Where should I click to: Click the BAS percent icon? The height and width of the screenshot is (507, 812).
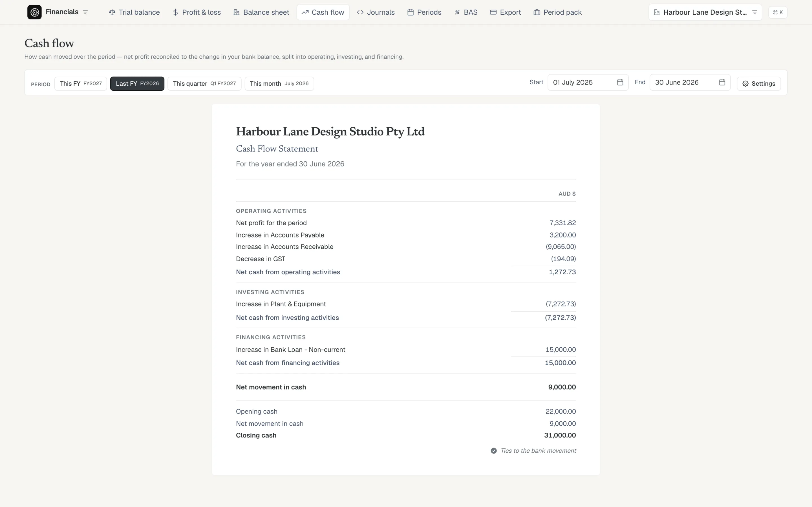coord(457,12)
